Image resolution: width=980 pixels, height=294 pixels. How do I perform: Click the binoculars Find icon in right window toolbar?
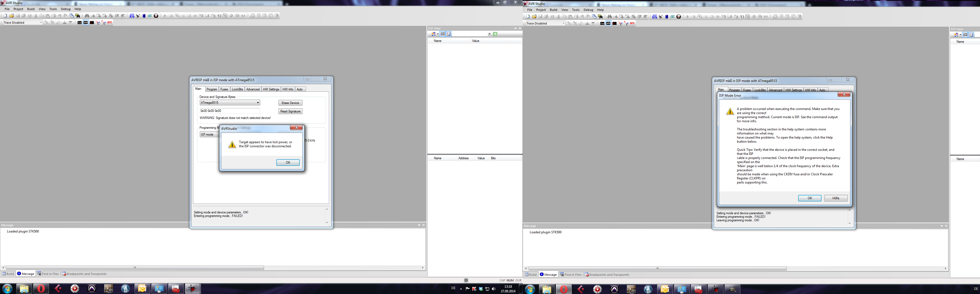[x=610, y=17]
